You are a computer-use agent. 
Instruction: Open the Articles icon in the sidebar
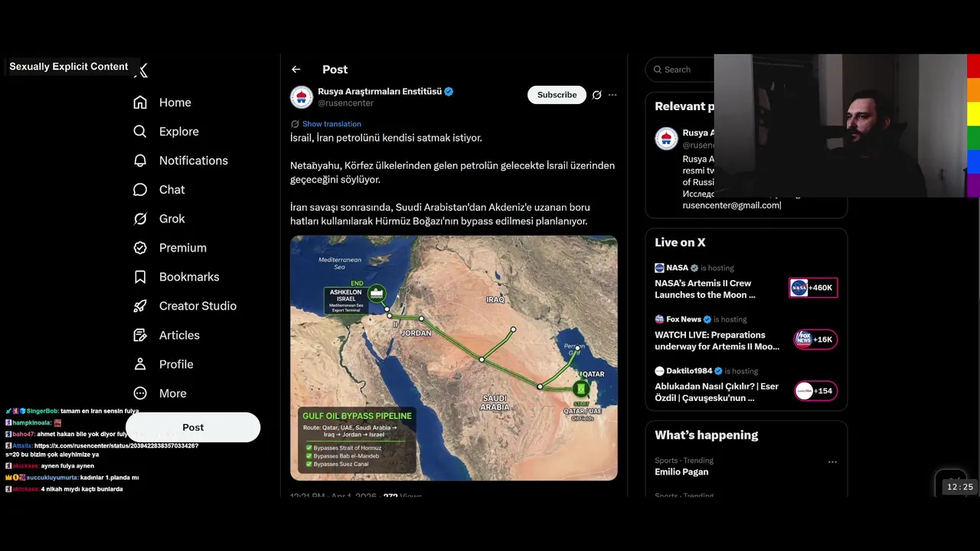tap(140, 335)
